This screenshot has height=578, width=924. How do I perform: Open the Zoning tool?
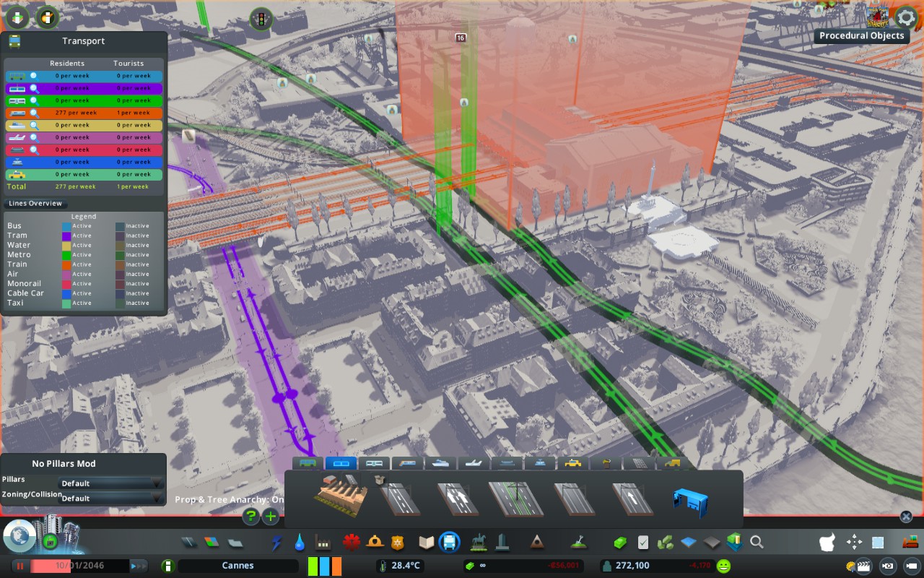(212, 542)
